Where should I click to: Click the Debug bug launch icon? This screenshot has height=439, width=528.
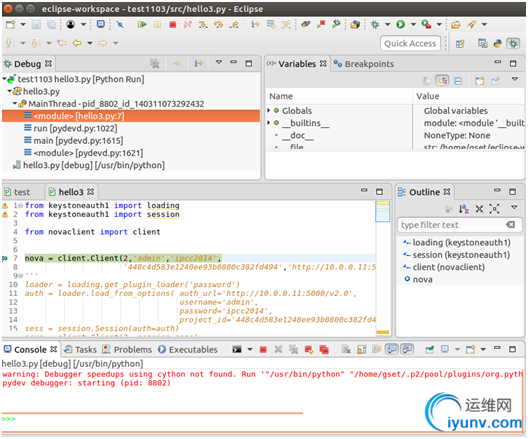click(x=375, y=24)
